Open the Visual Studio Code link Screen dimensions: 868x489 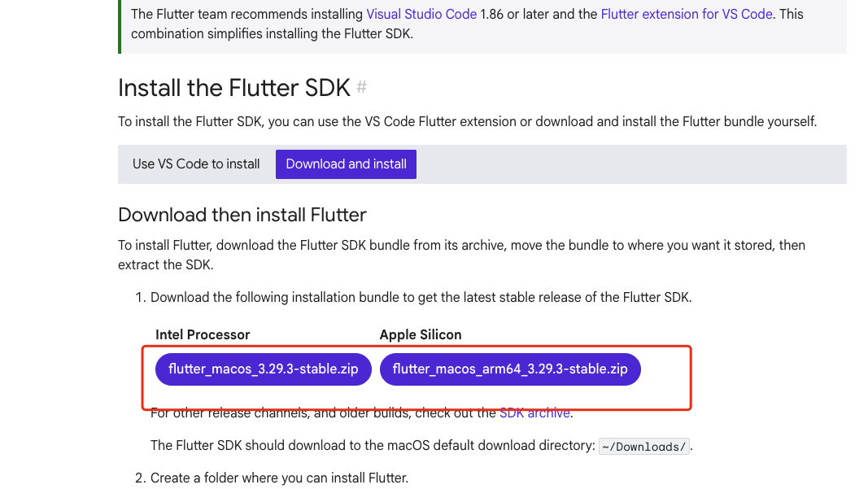[421, 14]
